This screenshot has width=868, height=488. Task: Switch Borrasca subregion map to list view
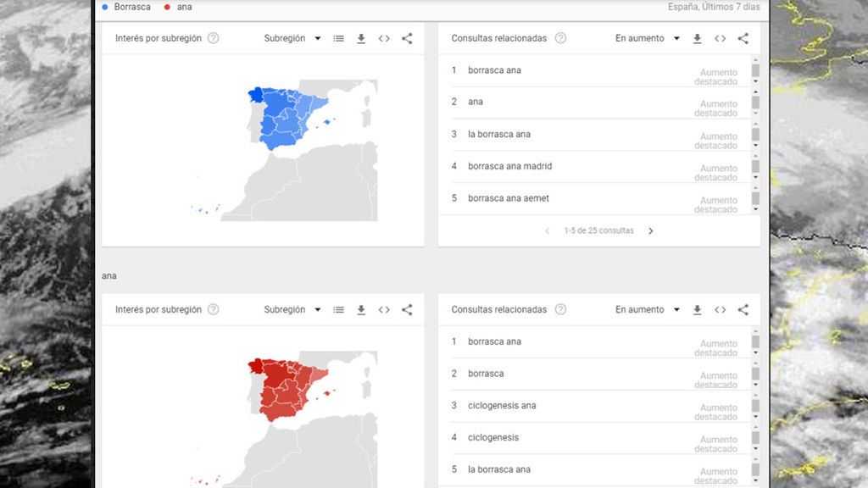[338, 39]
